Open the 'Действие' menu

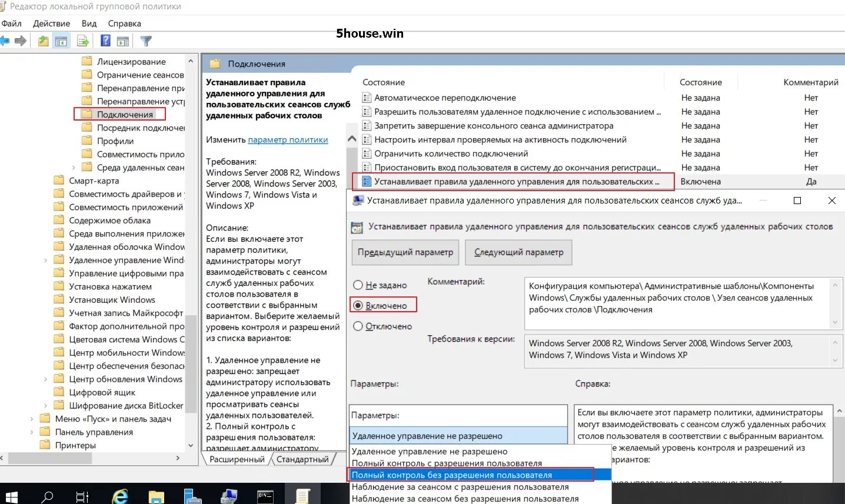pyautogui.click(x=52, y=24)
